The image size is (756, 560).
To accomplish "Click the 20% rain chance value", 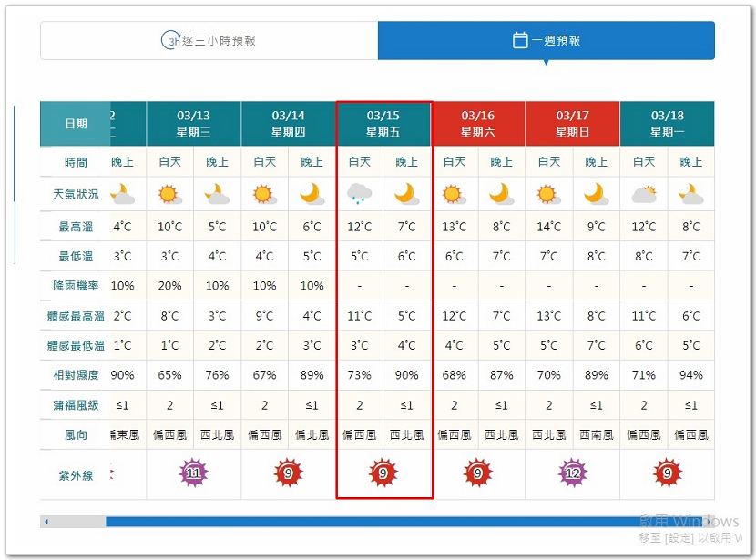I will [x=169, y=286].
